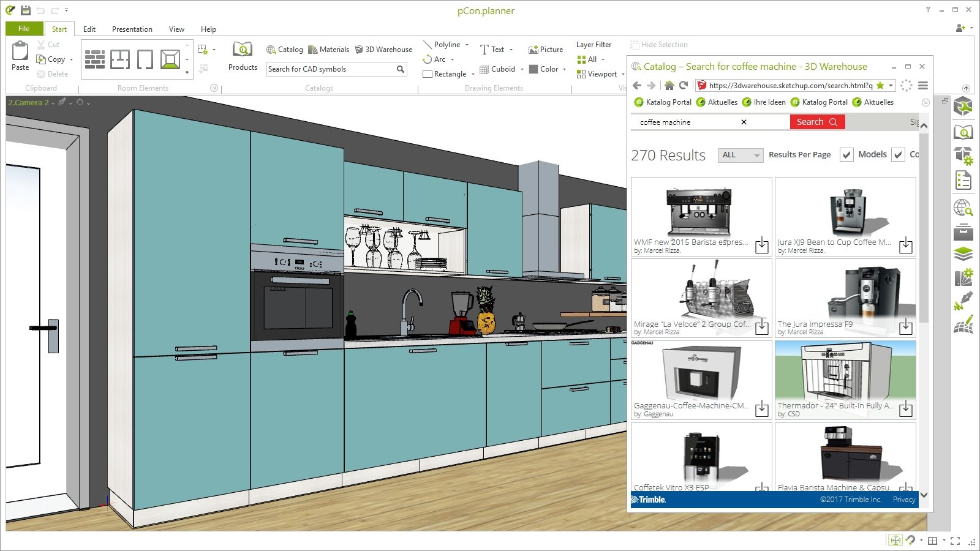Screen dimensions: 980x551
Task: Click the magnifier in CAD symbol search
Action: pos(401,69)
